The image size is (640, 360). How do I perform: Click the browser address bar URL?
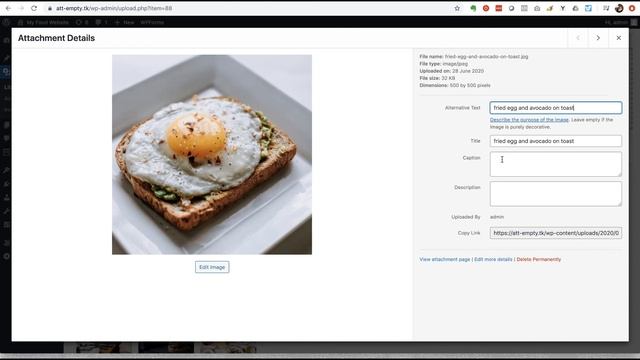pos(114,8)
